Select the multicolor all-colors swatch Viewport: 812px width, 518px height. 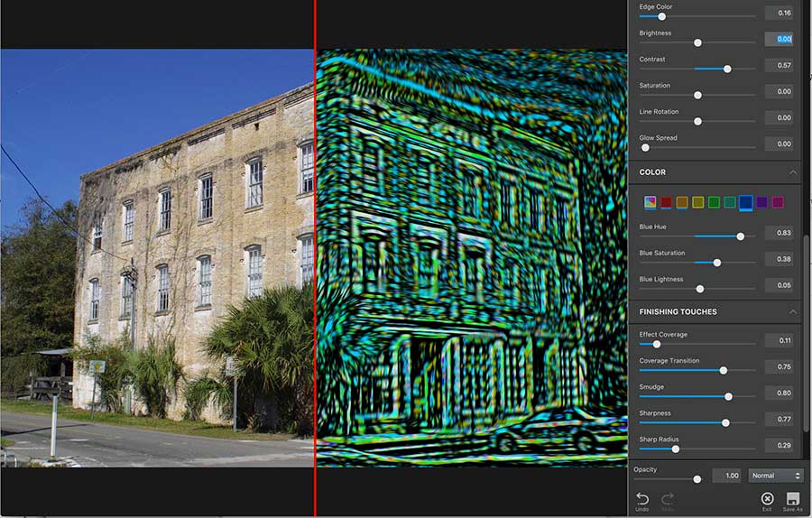(650, 202)
